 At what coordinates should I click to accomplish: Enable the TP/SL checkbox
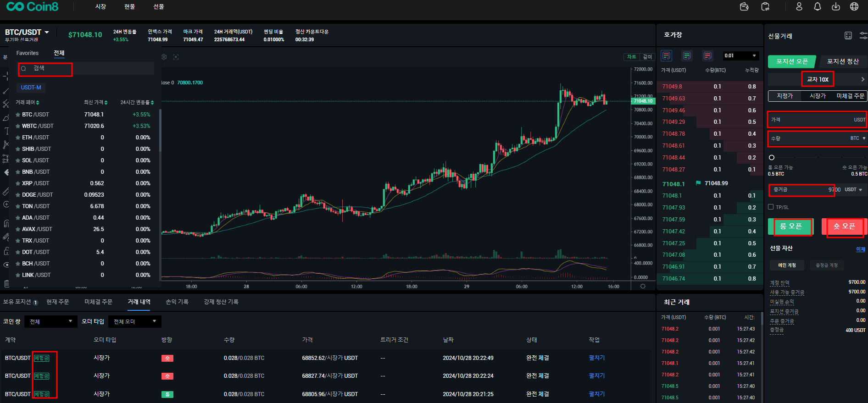[x=771, y=207]
